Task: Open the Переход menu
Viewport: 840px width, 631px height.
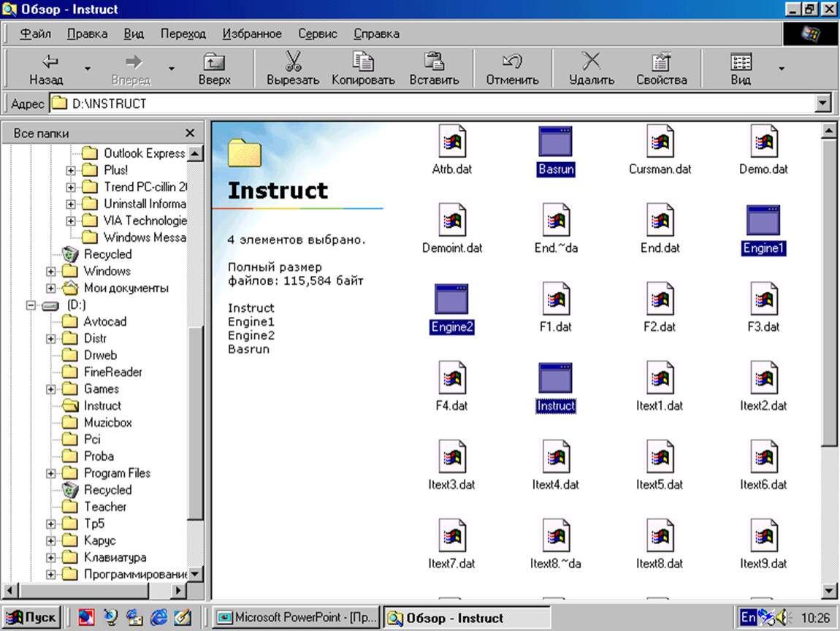Action: click(x=183, y=34)
